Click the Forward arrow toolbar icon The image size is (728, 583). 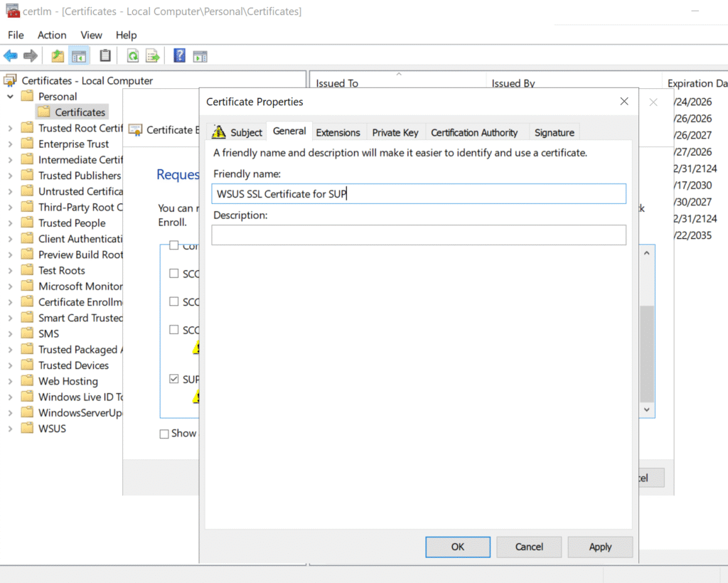point(31,56)
